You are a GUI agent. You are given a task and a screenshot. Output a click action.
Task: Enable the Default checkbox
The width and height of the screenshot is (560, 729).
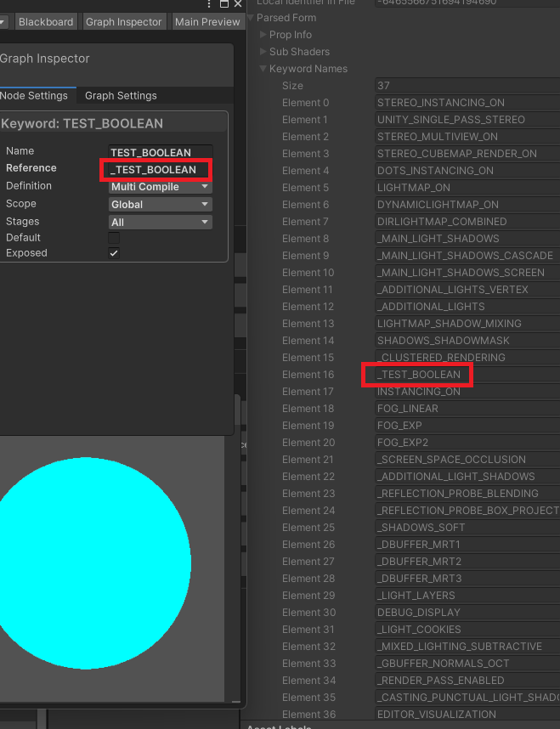(114, 238)
